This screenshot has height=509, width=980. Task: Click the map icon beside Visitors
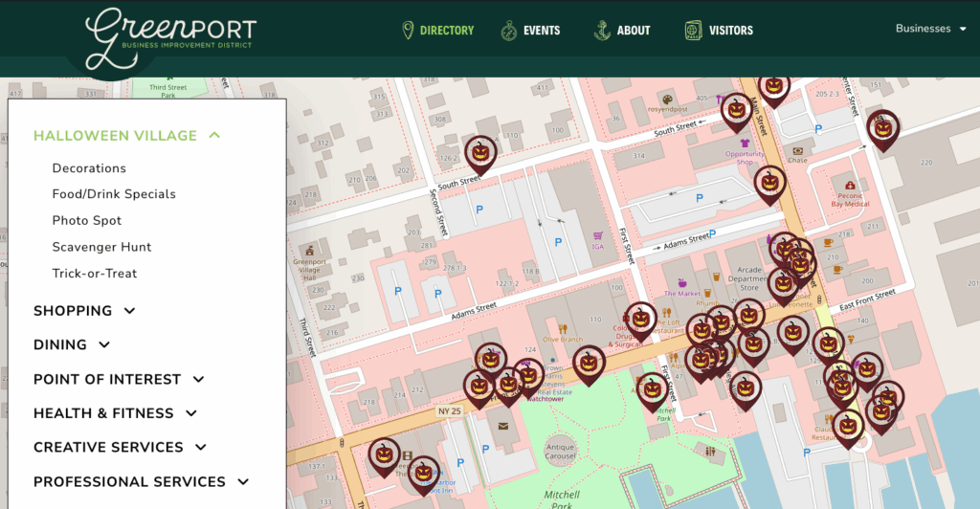(693, 31)
